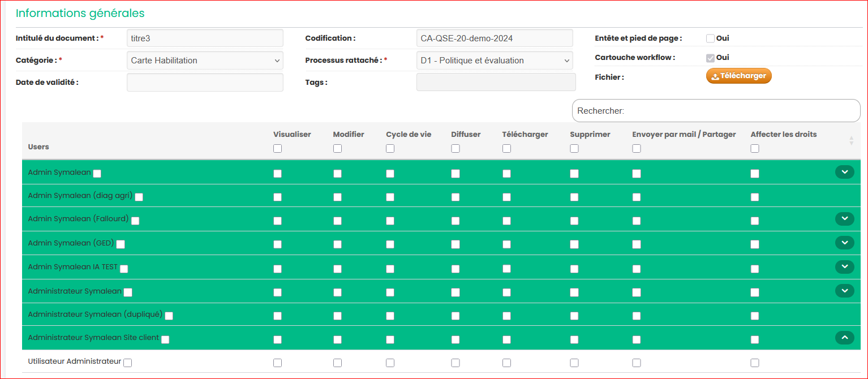Enable Télécharger for Administrateur Symalean Site client
The image size is (868, 379).
[506, 339]
